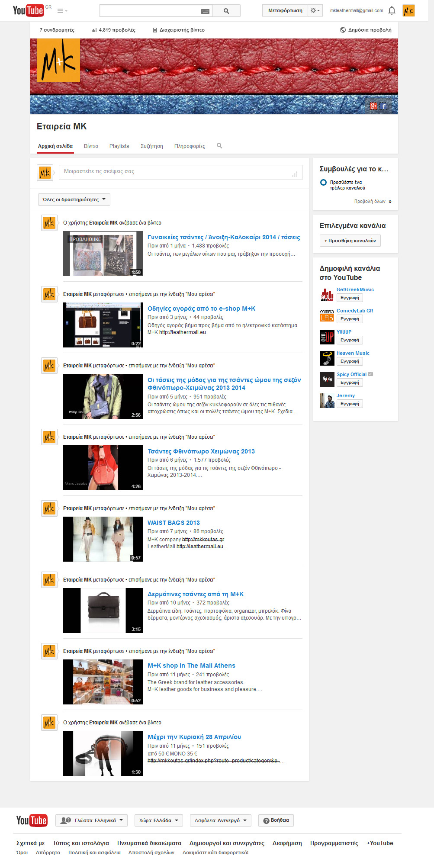Click the footer YouTube logo

coord(32,820)
